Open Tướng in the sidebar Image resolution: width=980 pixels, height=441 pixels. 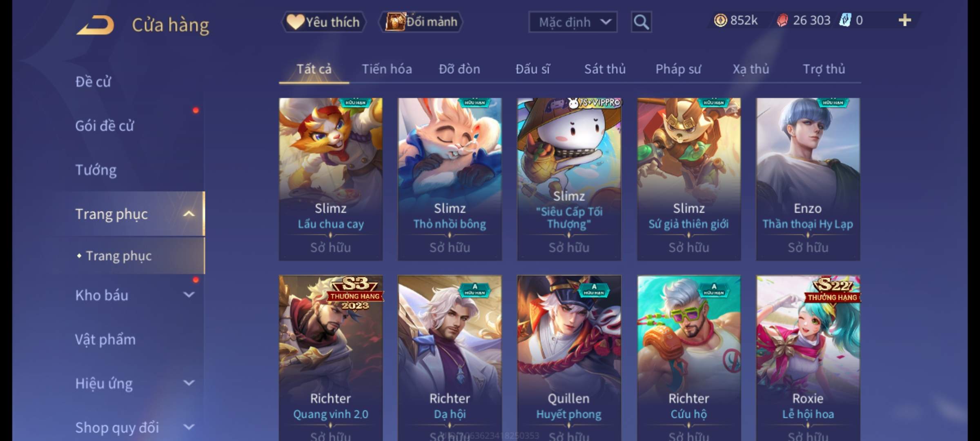(96, 170)
